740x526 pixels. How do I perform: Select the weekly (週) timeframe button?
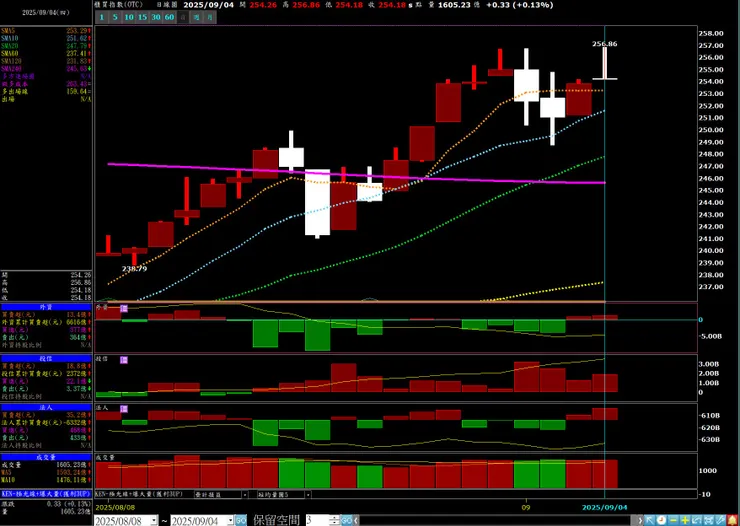(x=197, y=17)
